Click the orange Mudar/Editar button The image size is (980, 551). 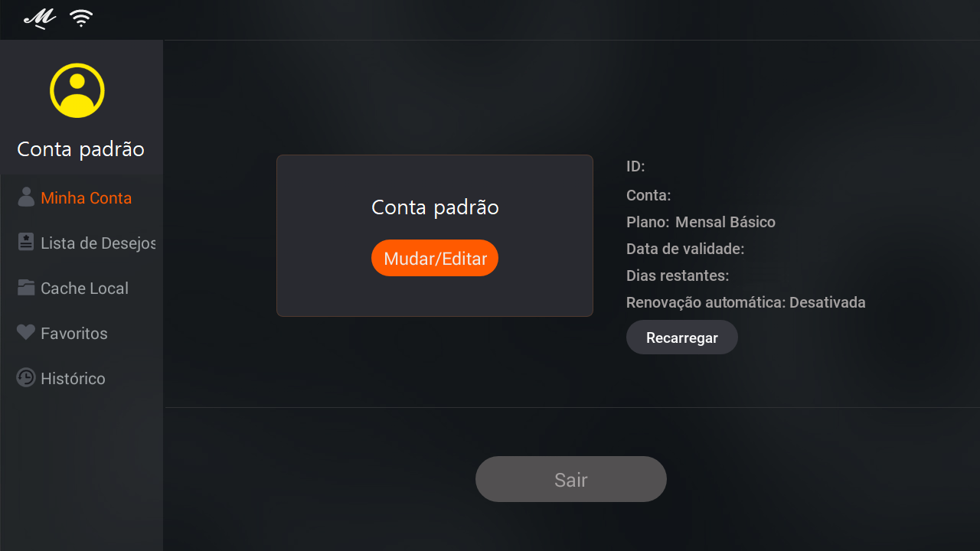[x=435, y=258]
